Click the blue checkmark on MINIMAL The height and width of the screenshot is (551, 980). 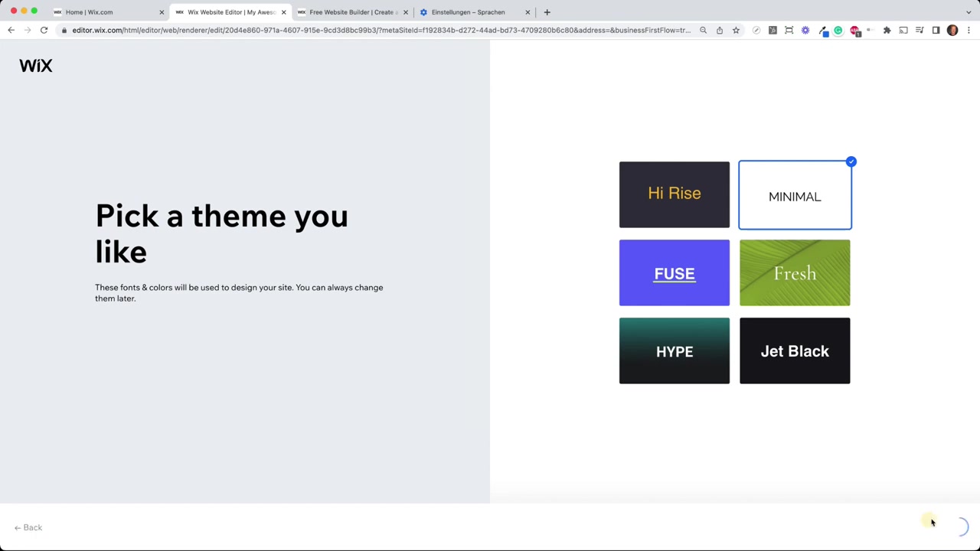[x=851, y=161]
